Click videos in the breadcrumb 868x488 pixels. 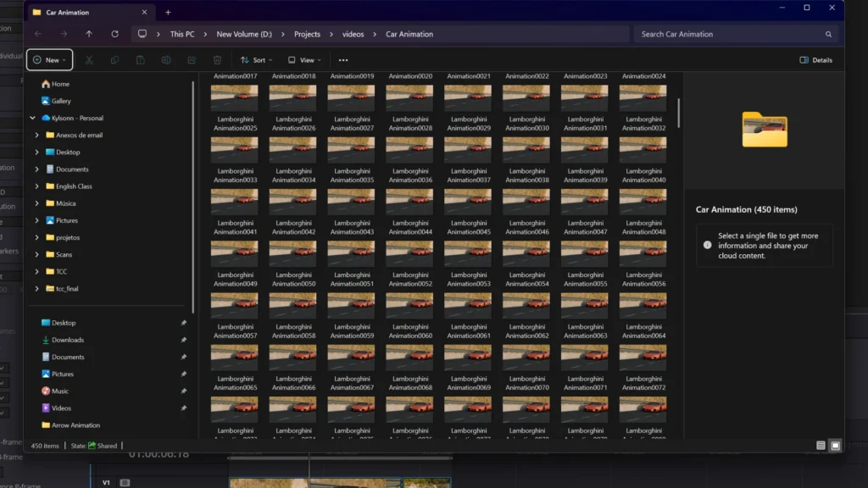click(x=353, y=34)
